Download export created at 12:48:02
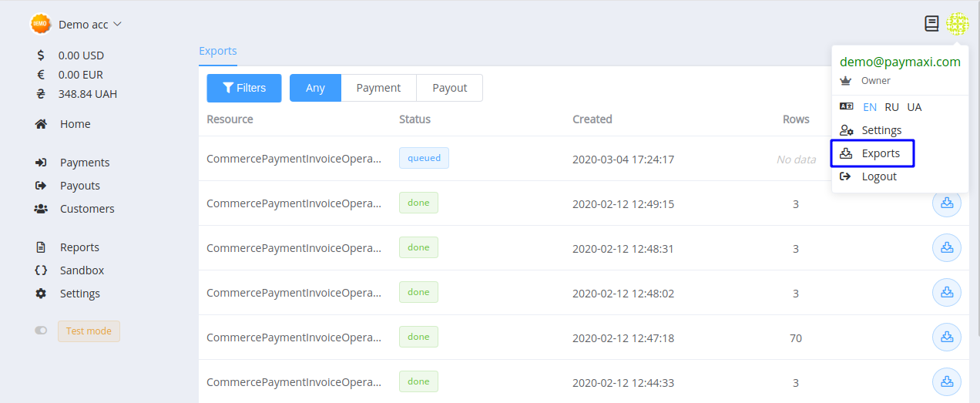The width and height of the screenshot is (980, 403). (x=947, y=293)
